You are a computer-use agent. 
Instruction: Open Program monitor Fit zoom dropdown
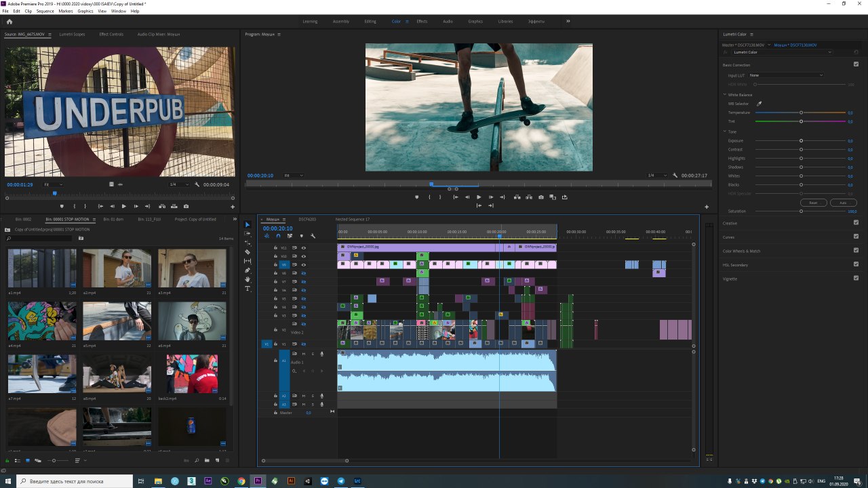293,176
